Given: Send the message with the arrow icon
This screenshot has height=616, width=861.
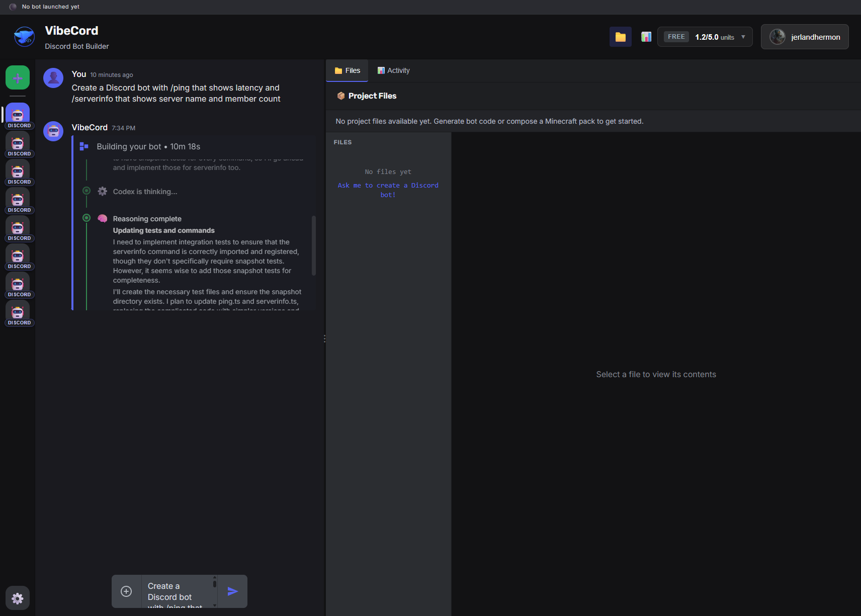Looking at the screenshot, I should tap(232, 591).
